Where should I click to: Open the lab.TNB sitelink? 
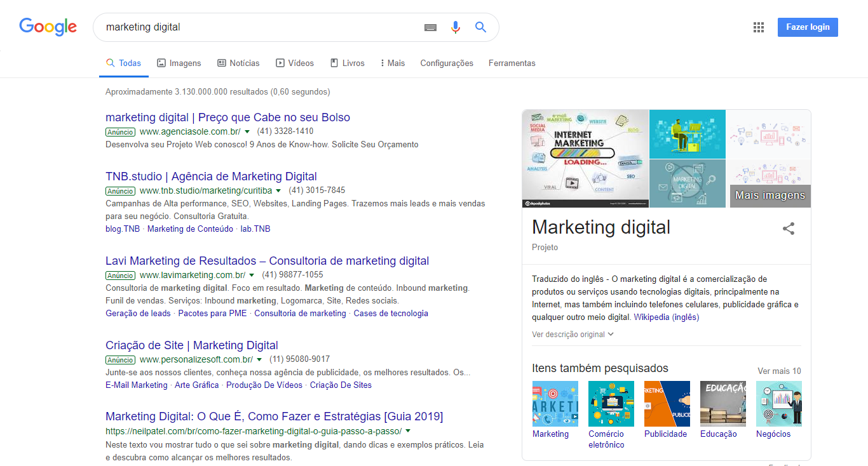(x=255, y=229)
